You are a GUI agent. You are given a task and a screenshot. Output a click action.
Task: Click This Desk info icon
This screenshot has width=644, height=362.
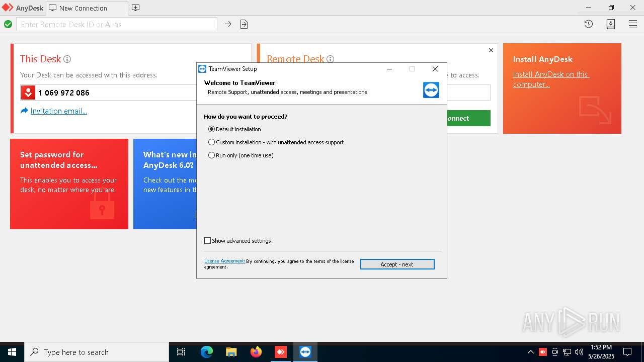pyautogui.click(x=67, y=59)
